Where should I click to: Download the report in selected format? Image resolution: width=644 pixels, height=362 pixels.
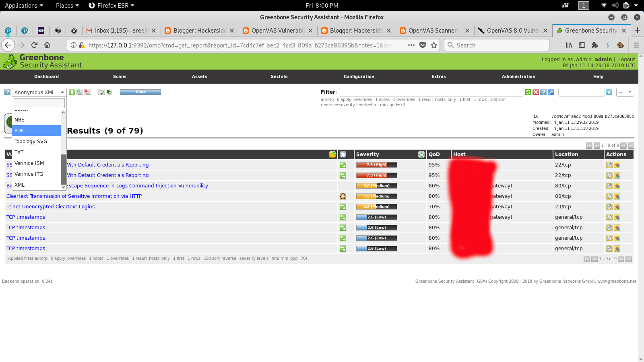click(x=72, y=92)
